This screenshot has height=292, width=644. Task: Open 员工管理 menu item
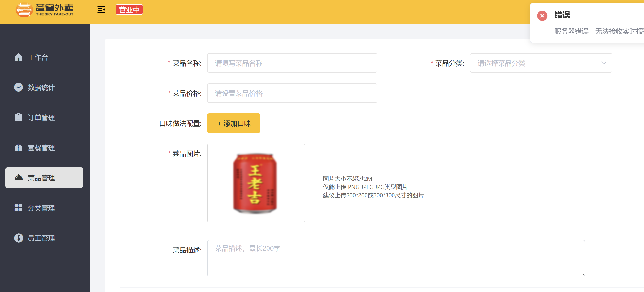tap(41, 238)
